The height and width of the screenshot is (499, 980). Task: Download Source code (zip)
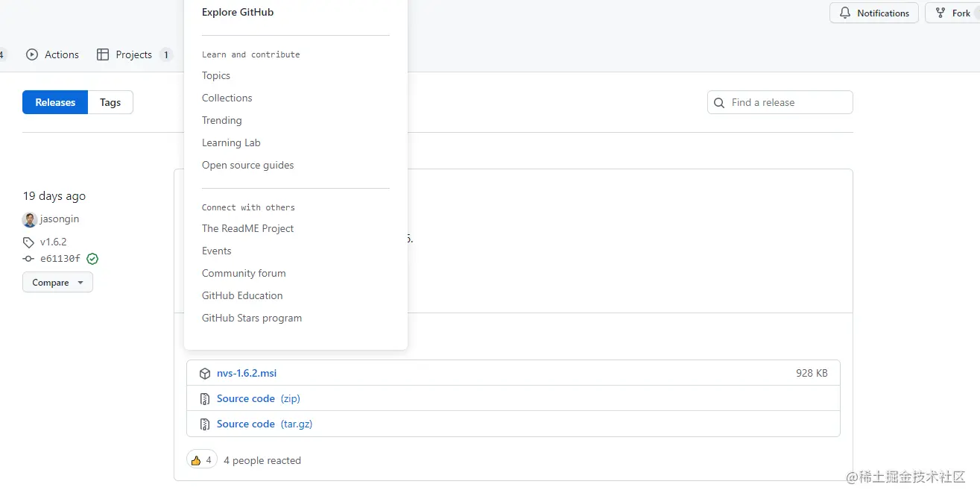[x=259, y=399]
